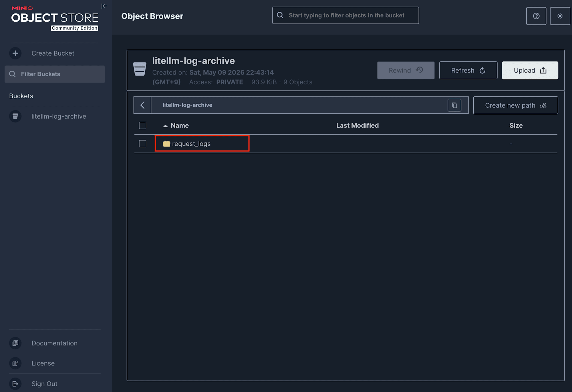Click the litellm-log-archive bucket icon in sidebar
Viewport: 572px width, 392px height.
click(x=15, y=116)
